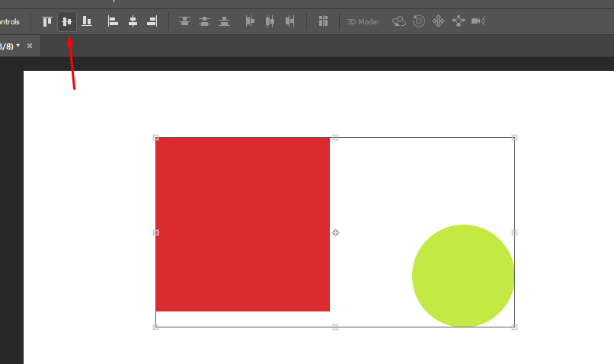Click top-left transform handle
This screenshot has width=614, height=364.
[x=156, y=137]
